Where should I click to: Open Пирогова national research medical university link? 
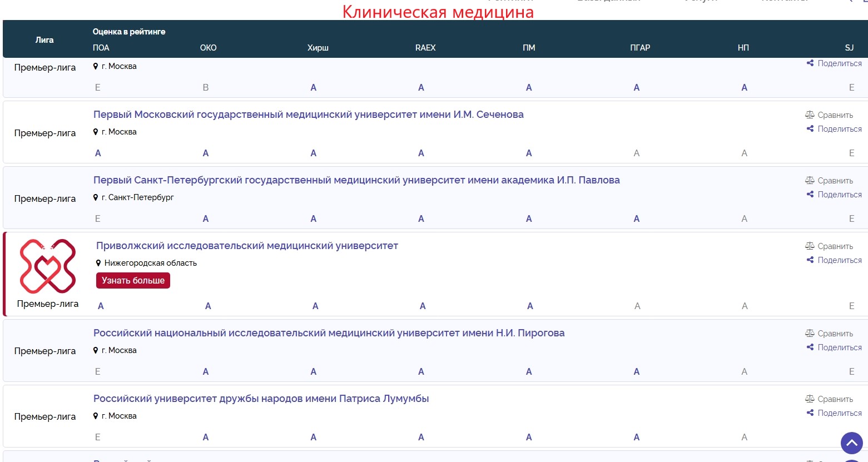pos(329,333)
